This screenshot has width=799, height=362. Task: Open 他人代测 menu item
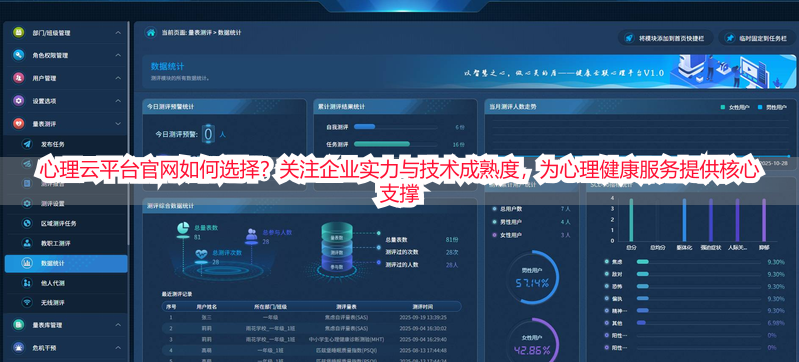(x=66, y=283)
